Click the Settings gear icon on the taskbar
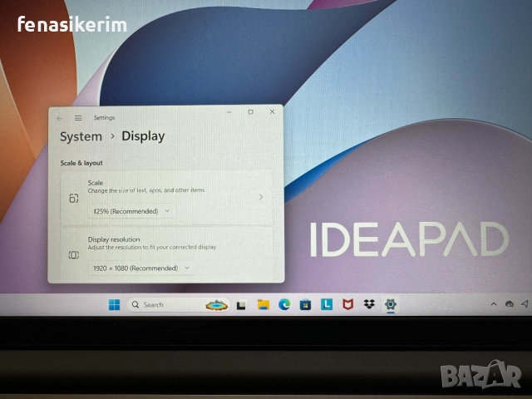This screenshot has height=399, width=532. (390, 305)
